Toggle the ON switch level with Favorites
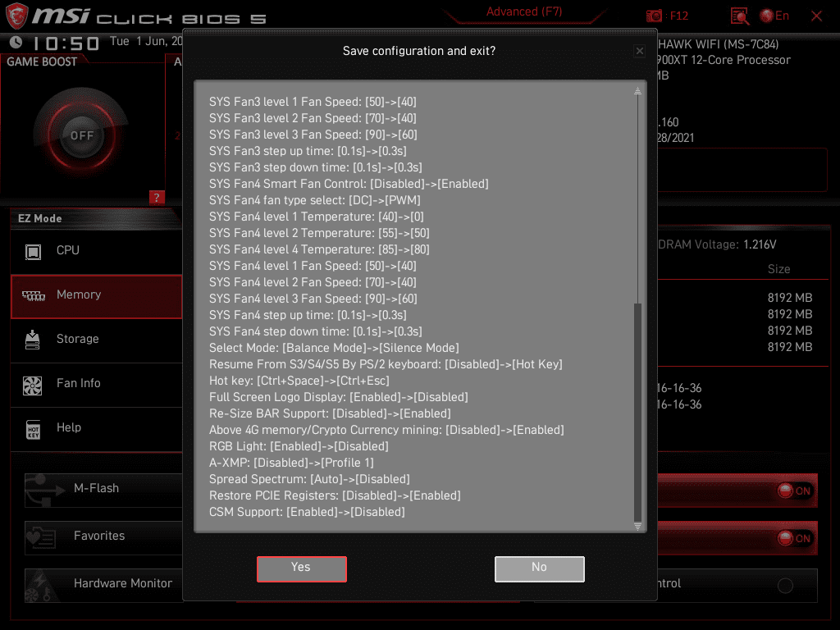This screenshot has width=840, height=630. click(794, 538)
